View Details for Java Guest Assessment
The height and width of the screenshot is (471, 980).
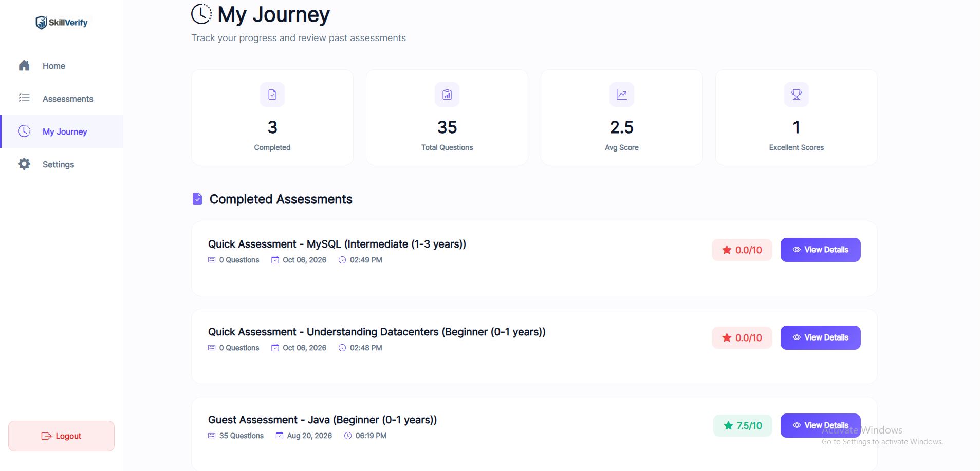click(x=820, y=425)
